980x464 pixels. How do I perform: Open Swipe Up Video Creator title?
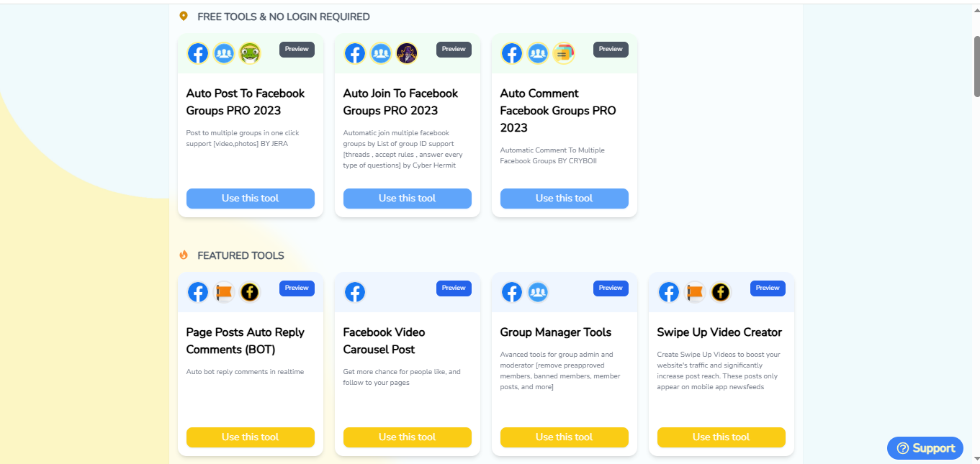pos(719,332)
